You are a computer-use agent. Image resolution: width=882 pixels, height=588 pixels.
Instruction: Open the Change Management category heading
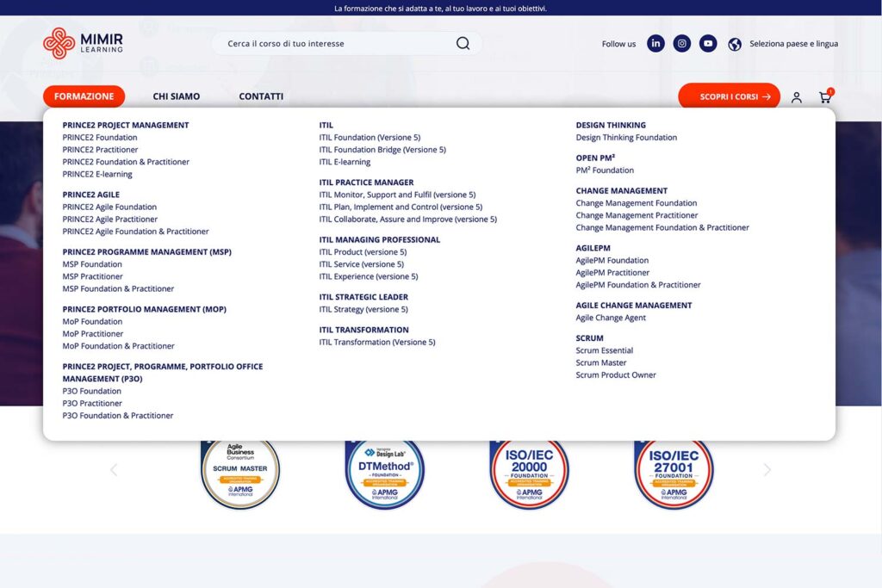(622, 190)
